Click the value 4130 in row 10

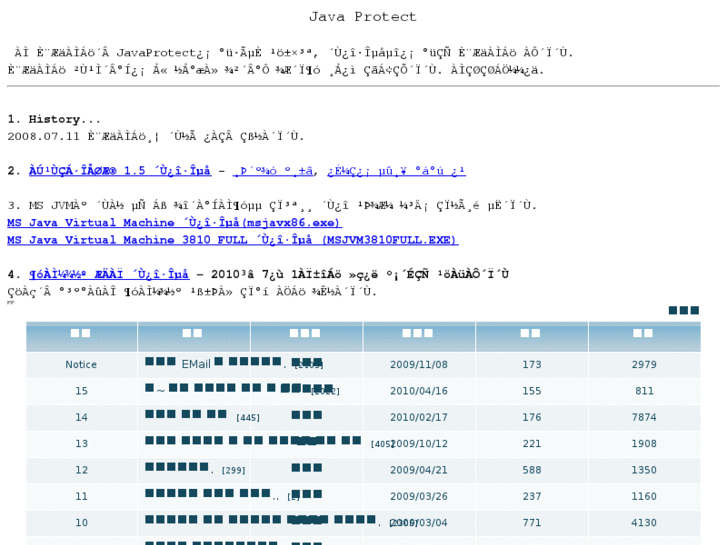pos(644,523)
